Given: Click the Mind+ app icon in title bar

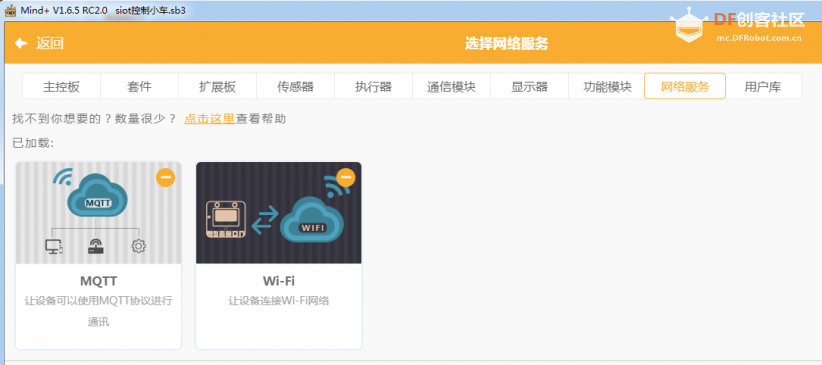Looking at the screenshot, I should tap(10, 10).
